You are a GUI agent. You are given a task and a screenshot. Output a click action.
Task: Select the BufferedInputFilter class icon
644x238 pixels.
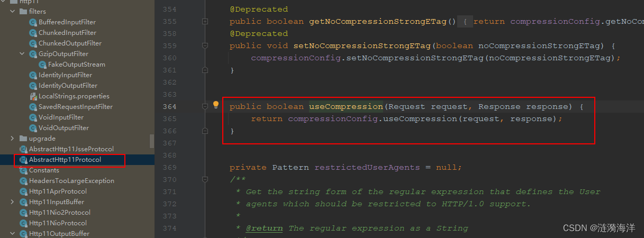[33, 22]
